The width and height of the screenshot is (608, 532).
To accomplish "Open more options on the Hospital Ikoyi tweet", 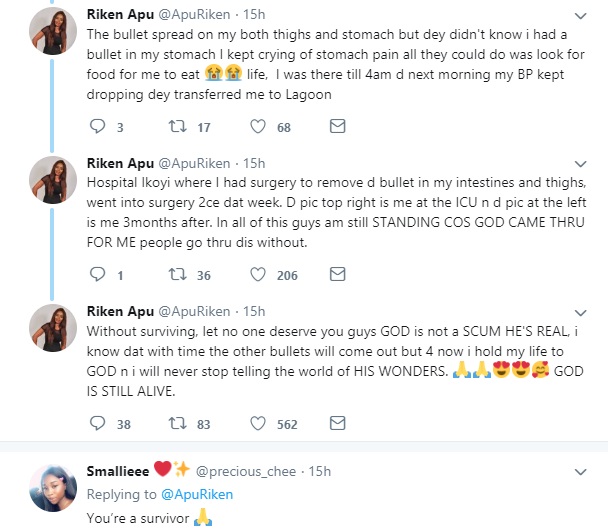I will click(x=582, y=164).
